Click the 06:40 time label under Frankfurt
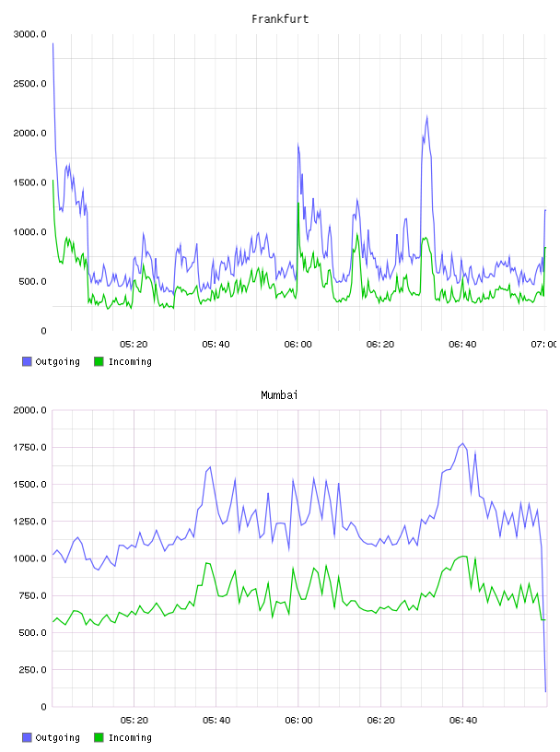 coord(462,345)
